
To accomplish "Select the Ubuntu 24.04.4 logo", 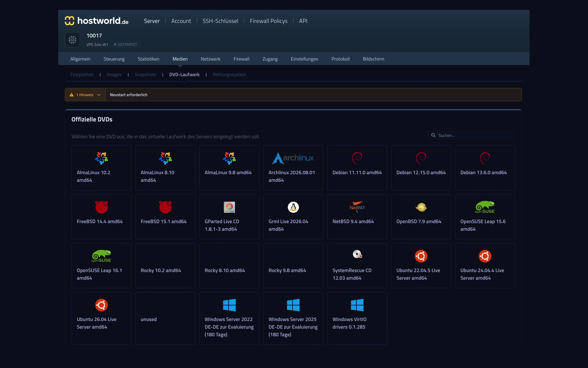I will coord(485,256).
